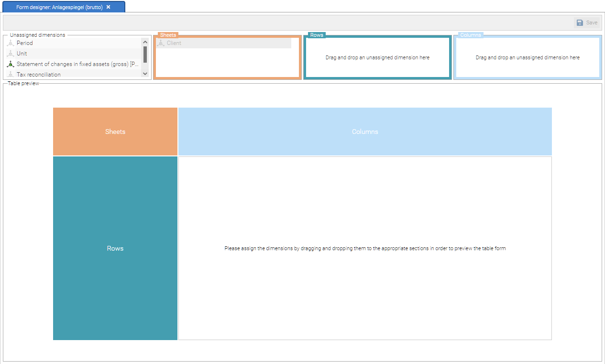Click the green Statement of changes icon
This screenshot has height=364, width=605.
(x=11, y=64)
